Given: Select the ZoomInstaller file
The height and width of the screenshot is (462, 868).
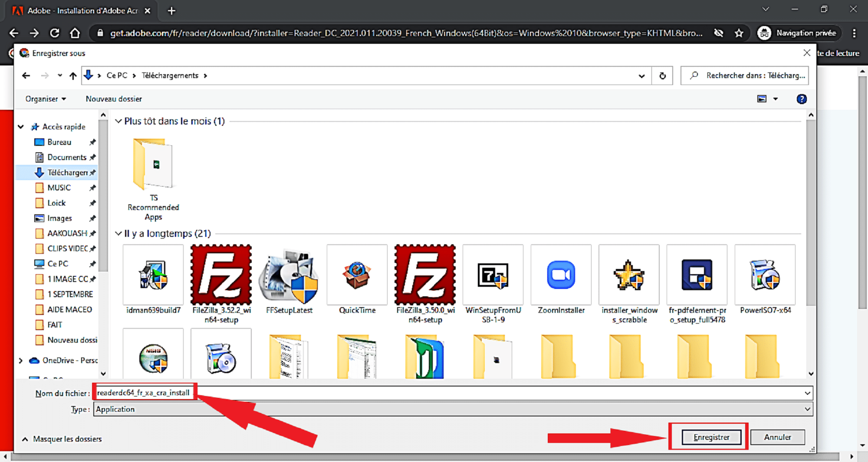Looking at the screenshot, I should coord(561,280).
